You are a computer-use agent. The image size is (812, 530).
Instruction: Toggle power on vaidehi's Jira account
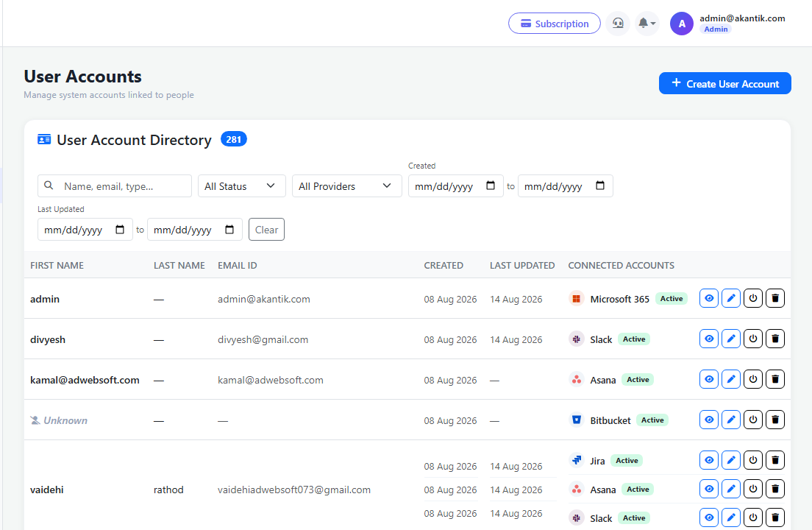[753, 460]
